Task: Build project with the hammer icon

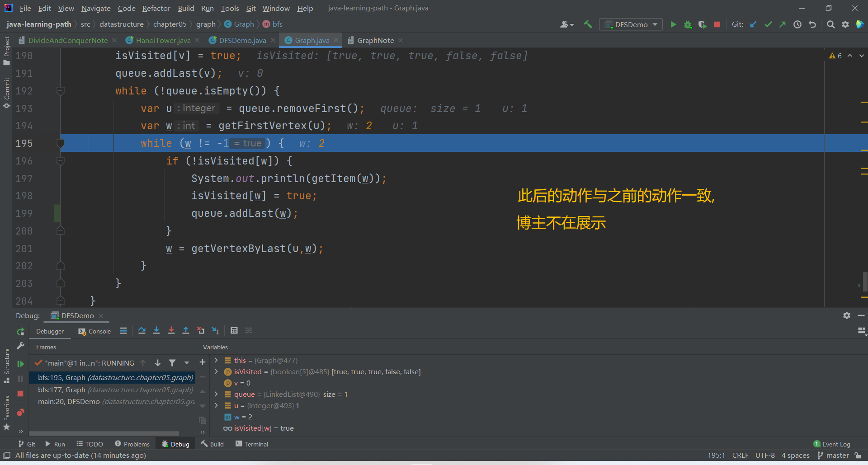Action: 588,24
